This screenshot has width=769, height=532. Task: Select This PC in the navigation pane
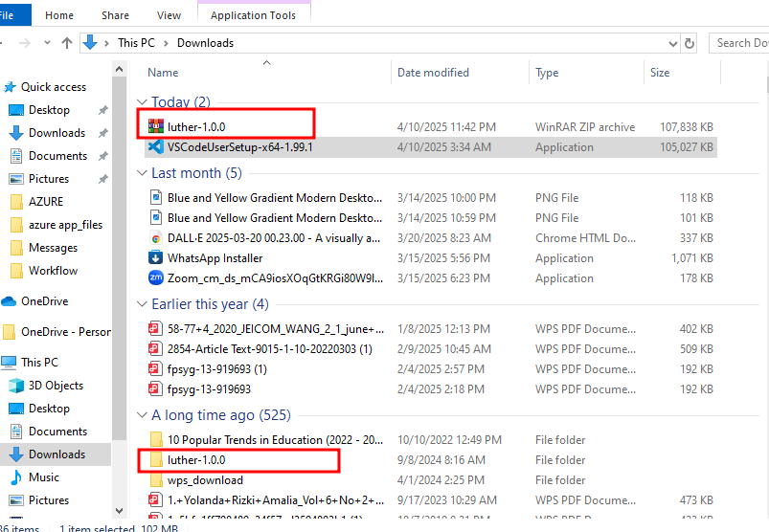pos(39,363)
